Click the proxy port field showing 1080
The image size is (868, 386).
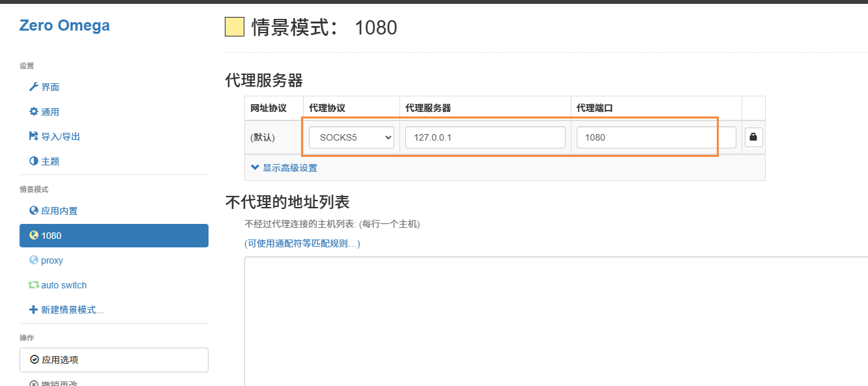click(656, 137)
